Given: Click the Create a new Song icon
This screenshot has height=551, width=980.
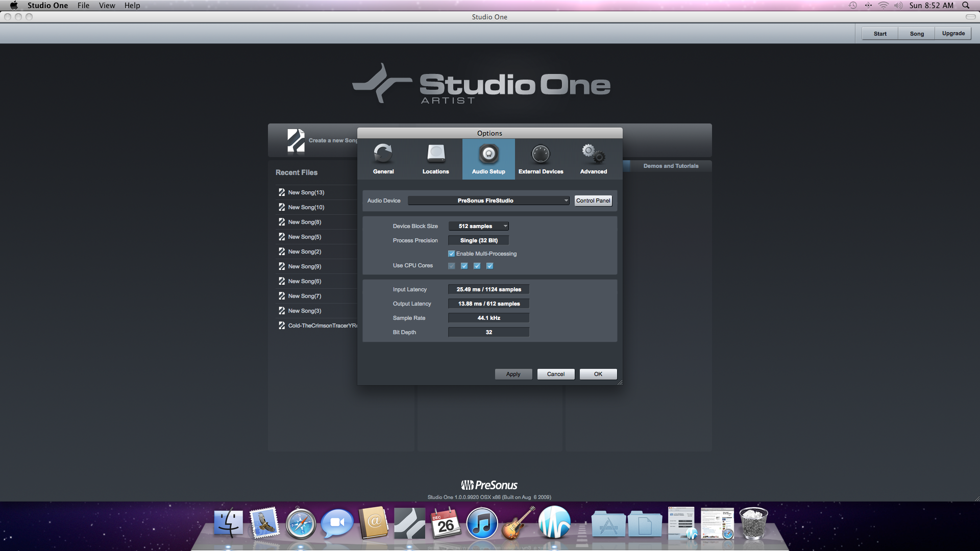Looking at the screenshot, I should click(x=296, y=140).
